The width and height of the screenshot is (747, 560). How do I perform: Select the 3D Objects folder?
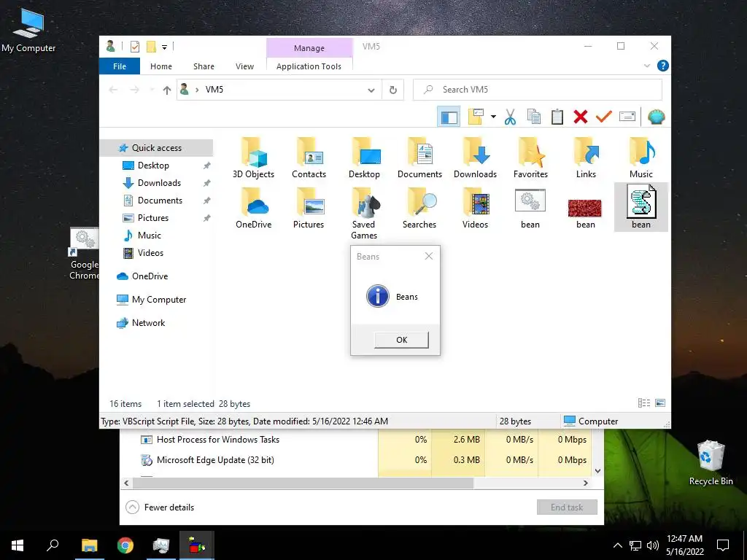coord(253,158)
